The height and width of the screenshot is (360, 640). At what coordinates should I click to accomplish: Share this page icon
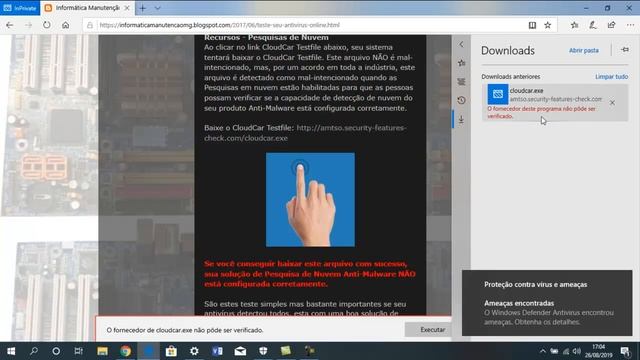611,25
